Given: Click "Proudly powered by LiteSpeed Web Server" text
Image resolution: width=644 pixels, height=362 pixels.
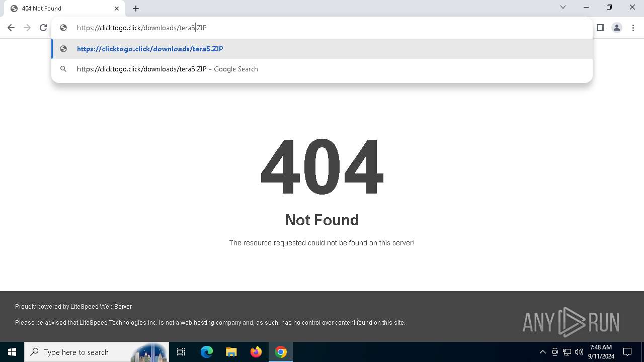Looking at the screenshot, I should pos(73,306).
